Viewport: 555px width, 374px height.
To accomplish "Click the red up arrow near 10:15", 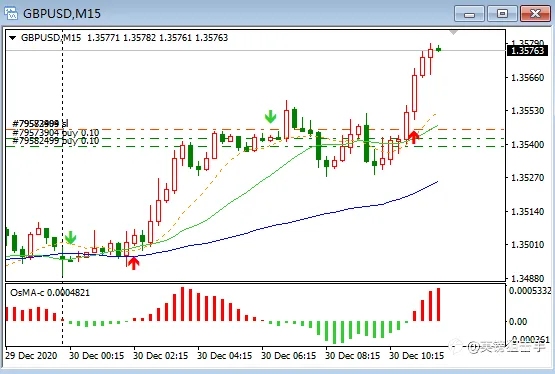I will pos(413,137).
